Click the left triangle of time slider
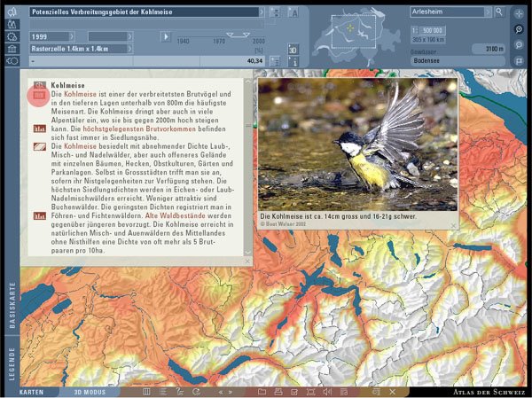The image size is (532, 398). pos(230,35)
